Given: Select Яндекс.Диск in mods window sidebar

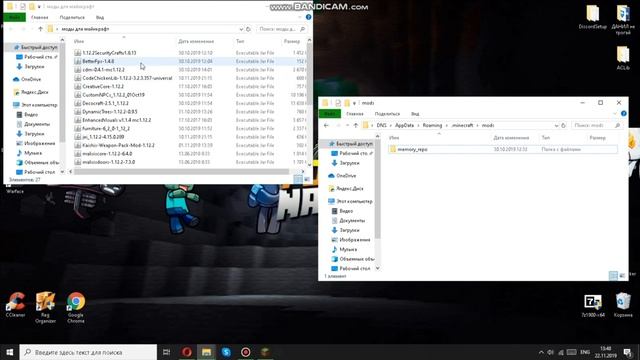Looking at the screenshot, I should point(346,189).
